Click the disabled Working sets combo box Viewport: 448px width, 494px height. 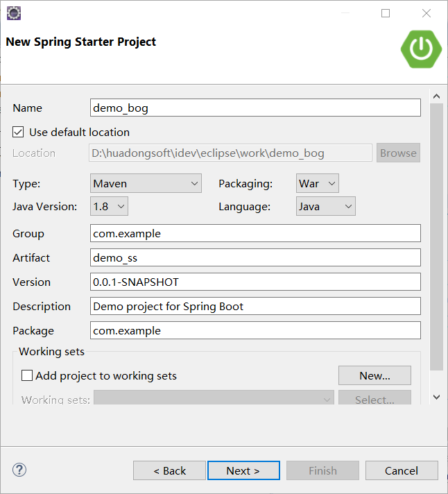pyautogui.click(x=214, y=398)
